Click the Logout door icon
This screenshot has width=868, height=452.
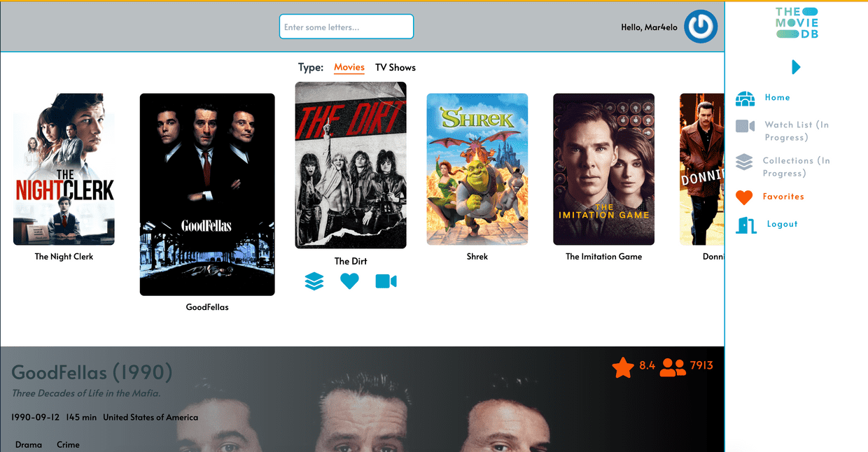tap(746, 225)
